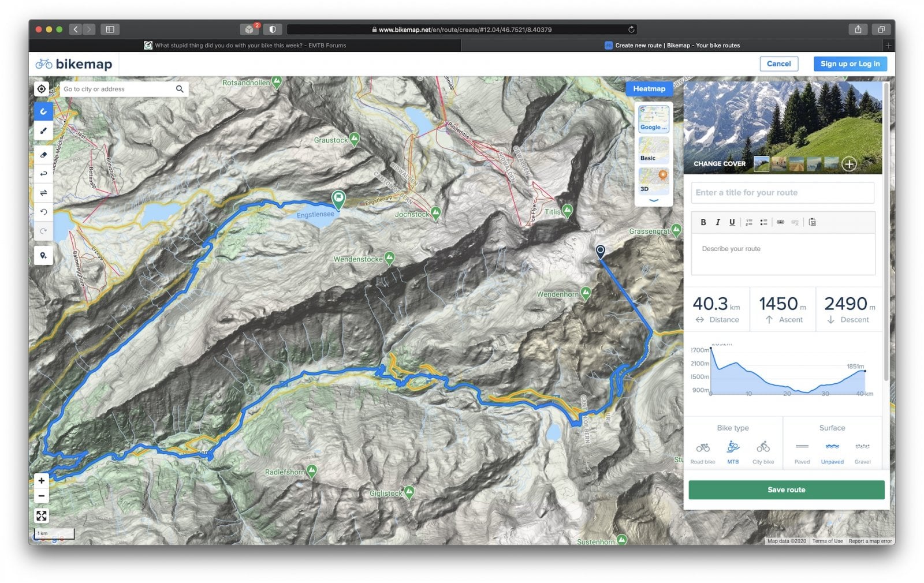Viewport: 924px width, 583px height.
Task: Reload the page
Action: (x=631, y=29)
